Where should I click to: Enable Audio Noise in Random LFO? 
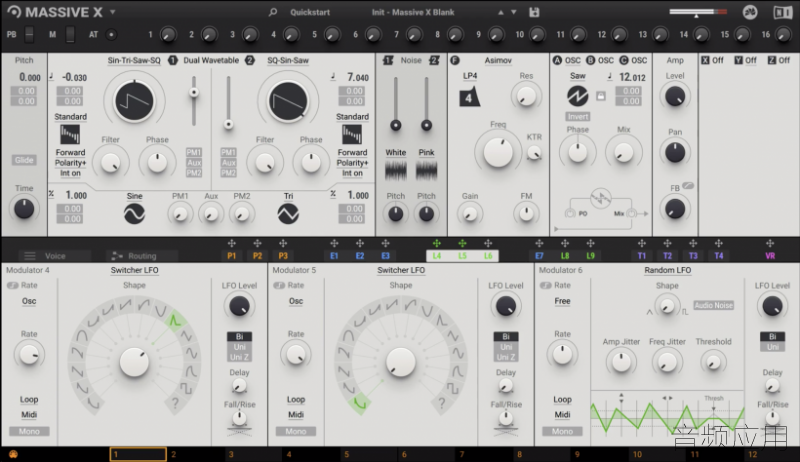pyautogui.click(x=713, y=305)
